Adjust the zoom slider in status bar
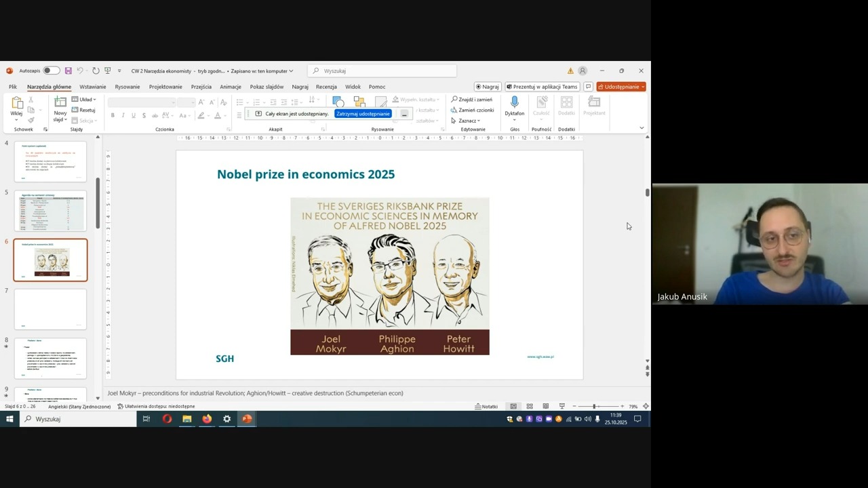Screen dimensions: 868x488 pos(594,407)
